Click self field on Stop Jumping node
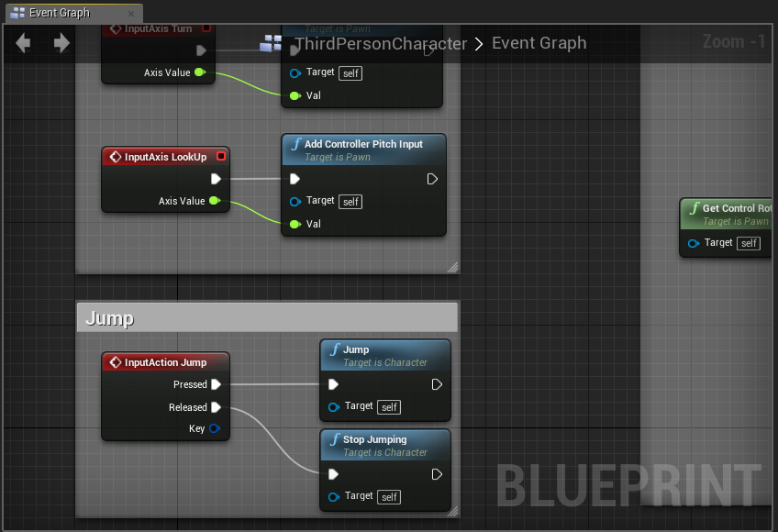 click(389, 497)
